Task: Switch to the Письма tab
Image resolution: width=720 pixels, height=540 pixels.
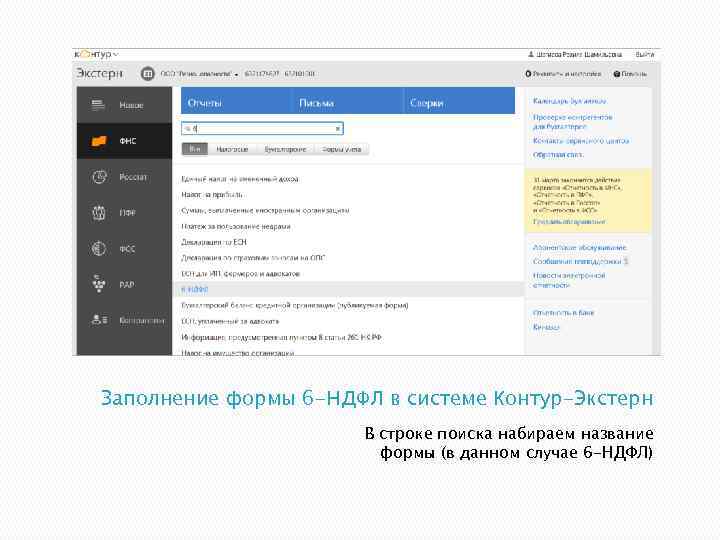Action: (x=348, y=101)
